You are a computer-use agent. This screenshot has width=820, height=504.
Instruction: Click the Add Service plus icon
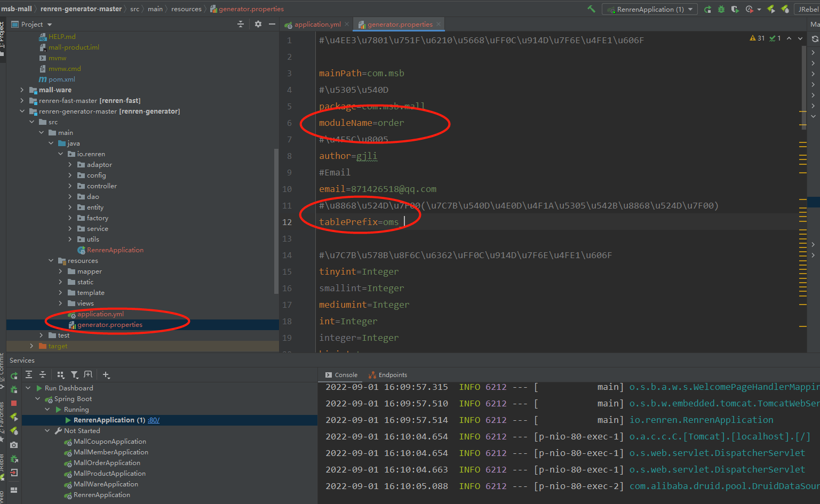point(106,375)
